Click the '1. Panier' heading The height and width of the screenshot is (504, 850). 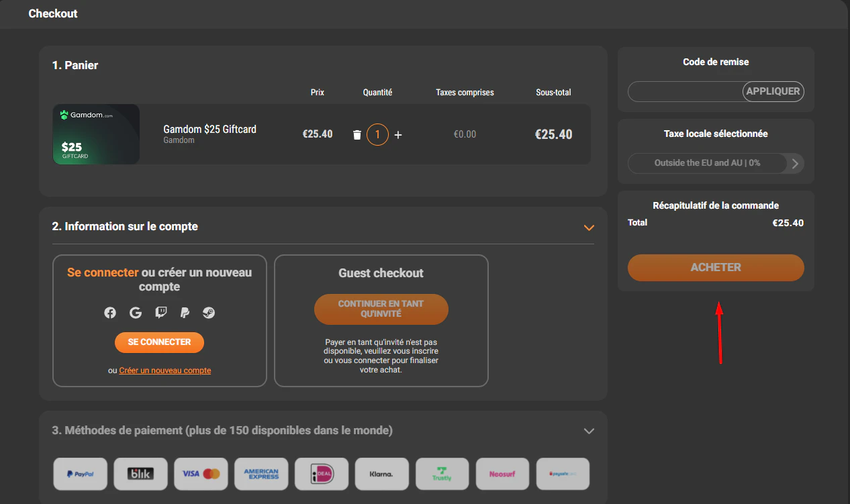(x=75, y=65)
